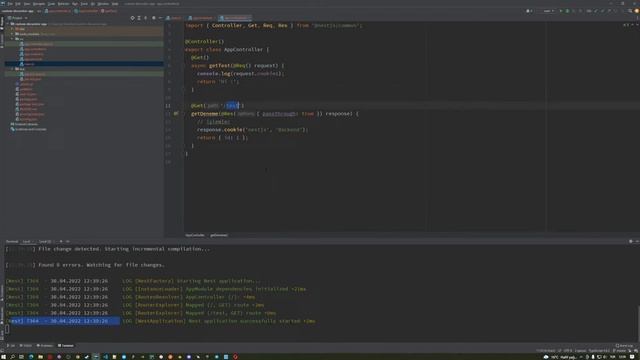Click the 'Nest application successfully started' log line
Screen dimensions: 640x360
(x=160, y=321)
